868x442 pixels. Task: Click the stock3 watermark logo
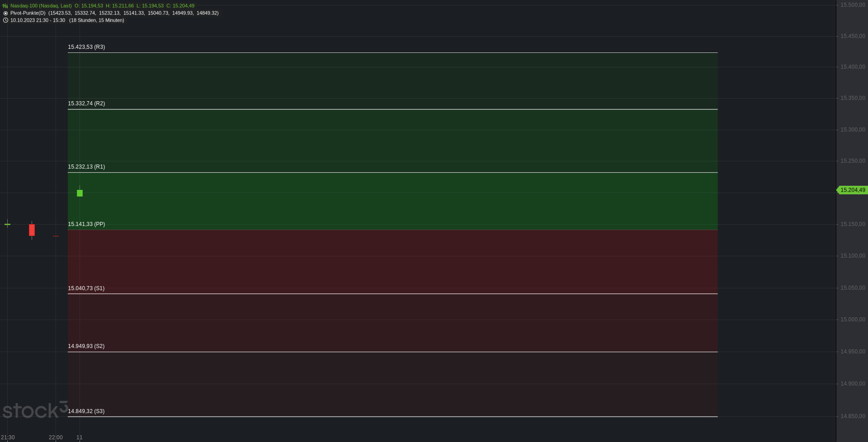(35, 409)
